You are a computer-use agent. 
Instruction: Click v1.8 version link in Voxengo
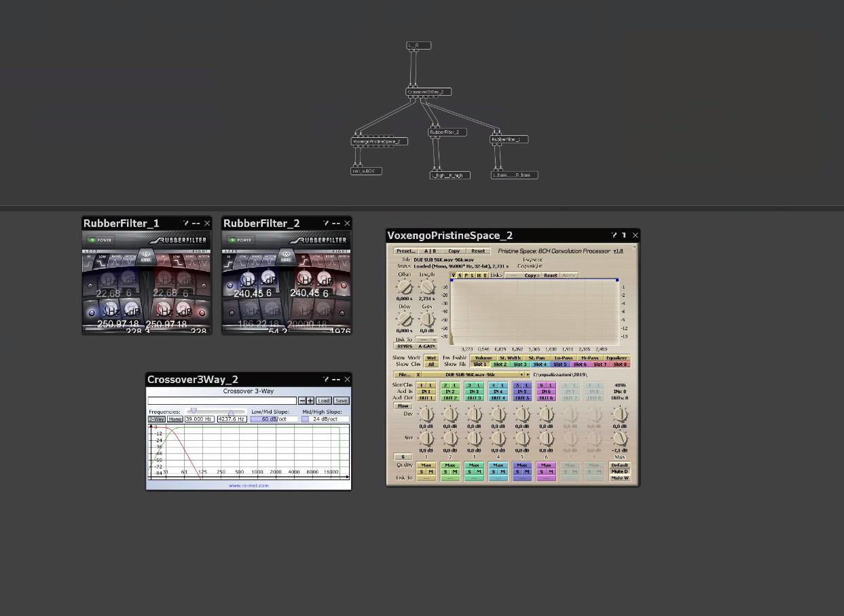618,251
